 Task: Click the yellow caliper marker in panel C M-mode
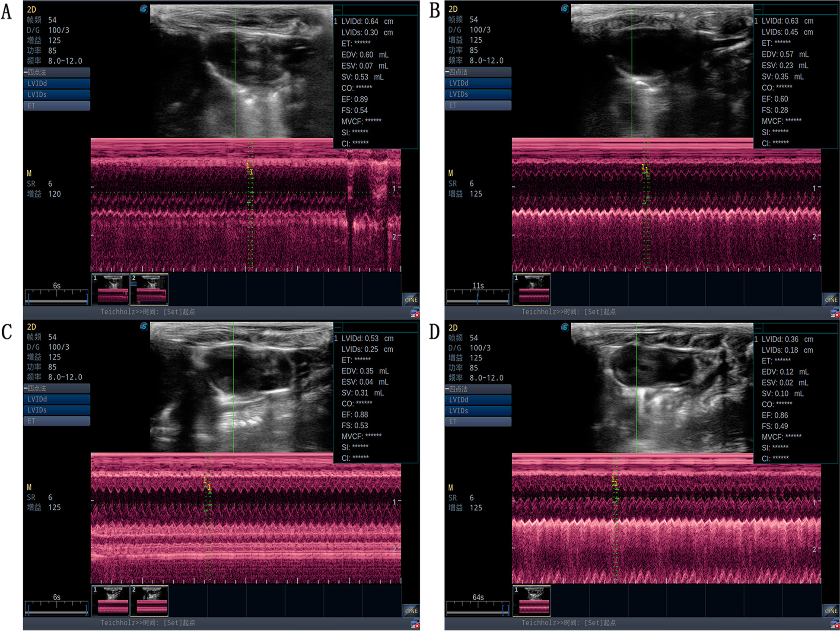point(207,484)
